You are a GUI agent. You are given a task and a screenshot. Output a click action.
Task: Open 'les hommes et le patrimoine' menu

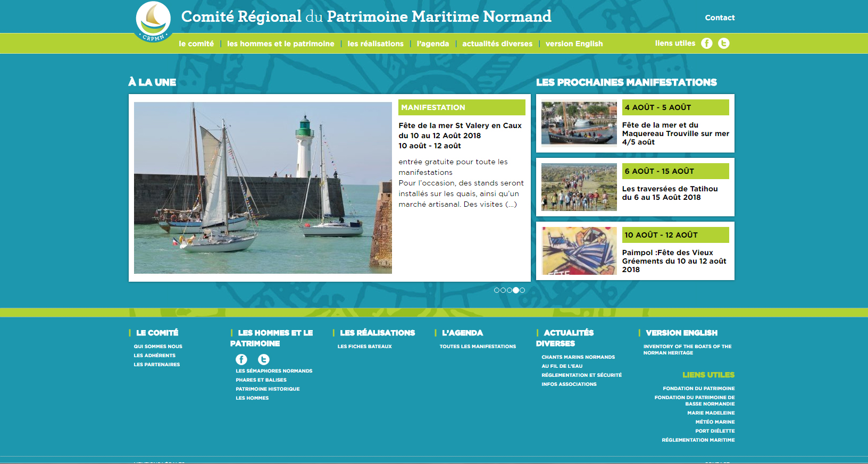(x=281, y=44)
